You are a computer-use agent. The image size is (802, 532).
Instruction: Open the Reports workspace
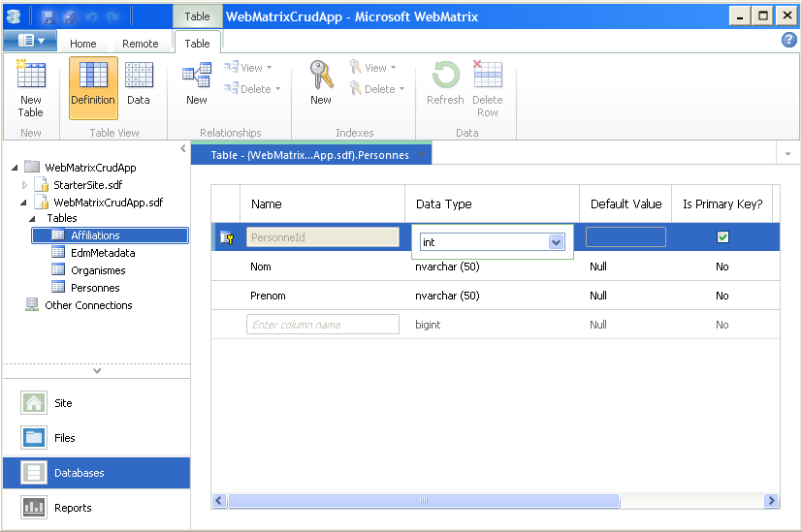click(x=73, y=508)
